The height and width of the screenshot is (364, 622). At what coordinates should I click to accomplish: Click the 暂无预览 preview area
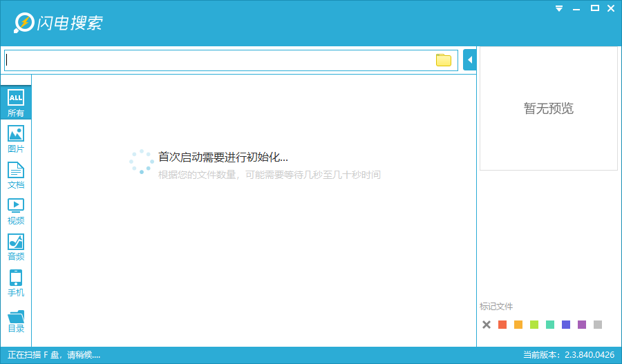click(x=549, y=108)
